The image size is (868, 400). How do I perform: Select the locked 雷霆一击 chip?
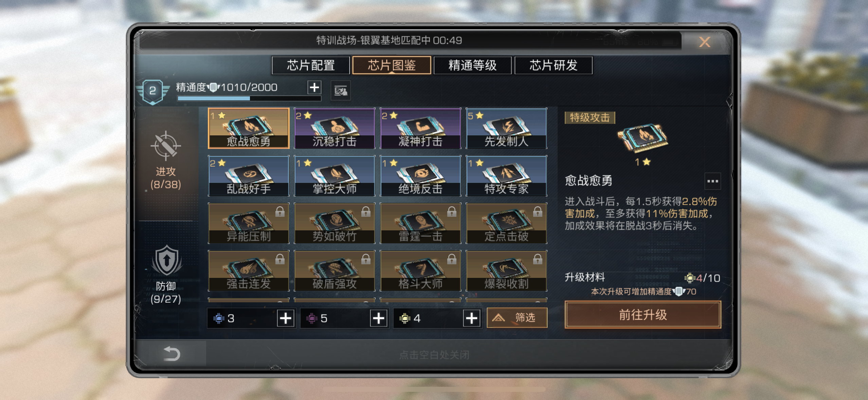click(x=420, y=223)
